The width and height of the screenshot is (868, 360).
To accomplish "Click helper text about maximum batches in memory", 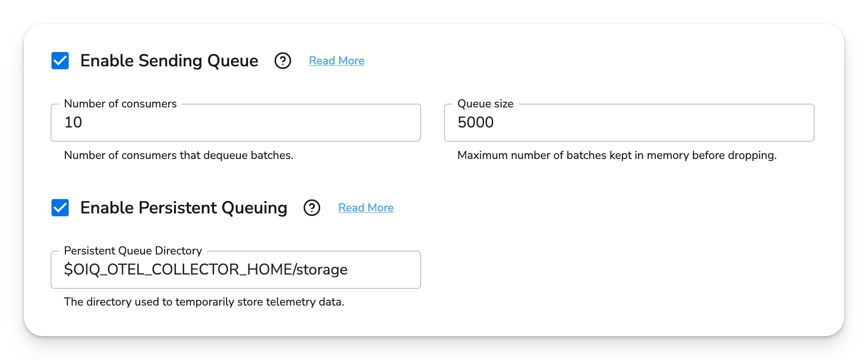I will [x=617, y=155].
